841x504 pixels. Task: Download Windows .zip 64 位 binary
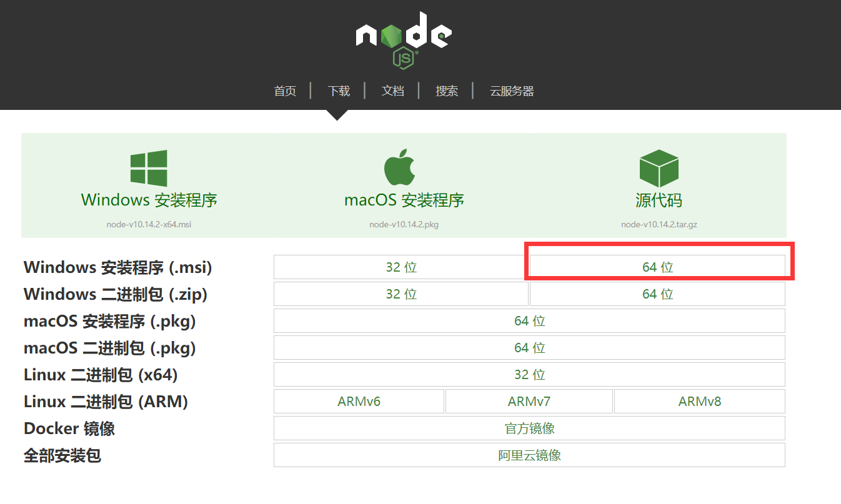(x=657, y=294)
